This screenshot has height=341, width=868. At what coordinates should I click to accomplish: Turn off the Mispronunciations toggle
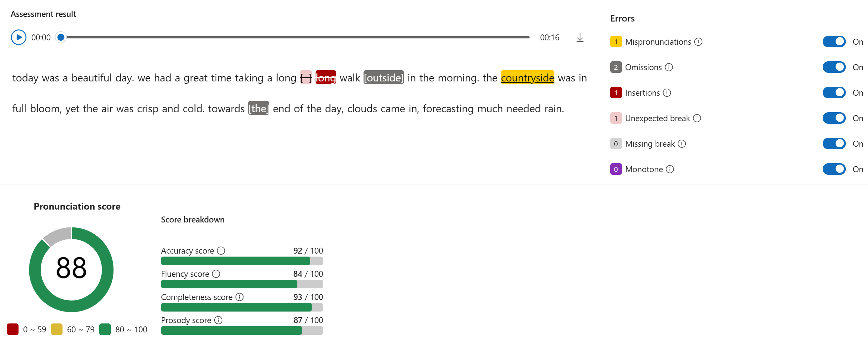(834, 42)
